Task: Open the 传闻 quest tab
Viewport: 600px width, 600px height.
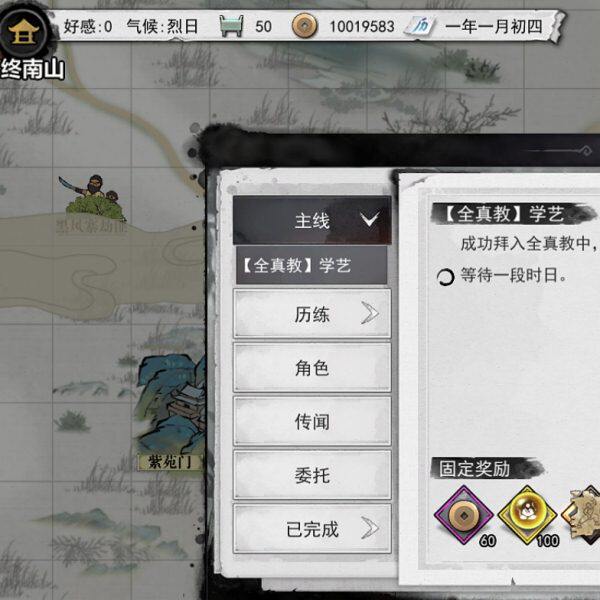Action: 312,421
